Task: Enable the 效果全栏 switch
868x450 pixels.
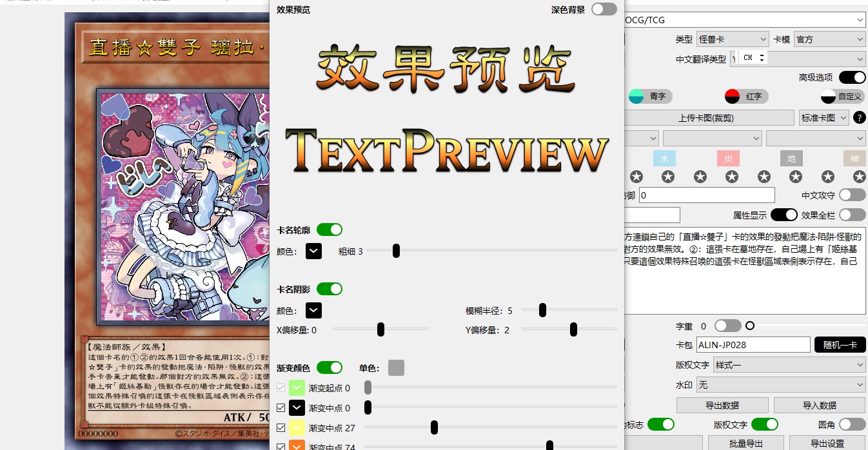Action: pyautogui.click(x=853, y=215)
